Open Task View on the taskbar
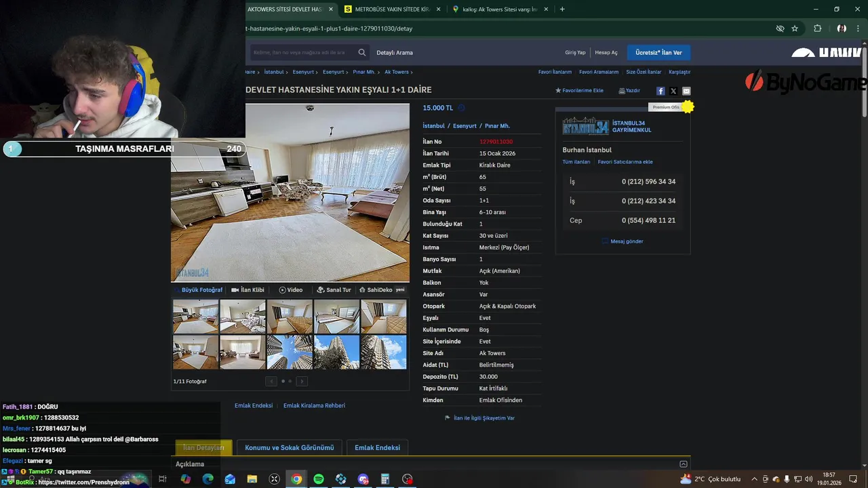 pos(163,479)
